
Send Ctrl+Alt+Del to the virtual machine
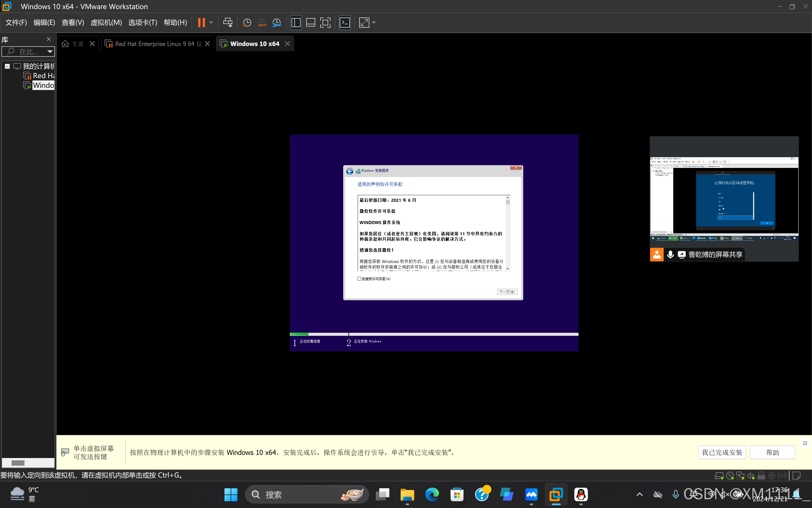pos(228,23)
